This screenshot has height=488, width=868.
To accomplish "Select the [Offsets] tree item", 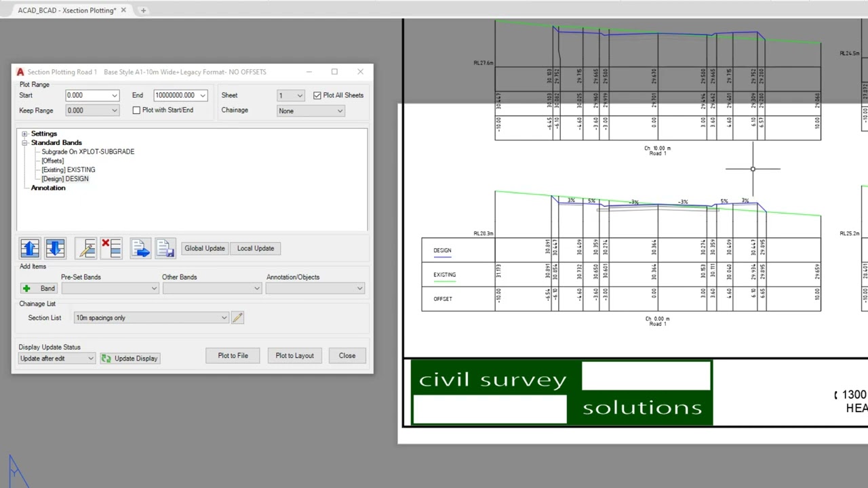I will (53, 161).
